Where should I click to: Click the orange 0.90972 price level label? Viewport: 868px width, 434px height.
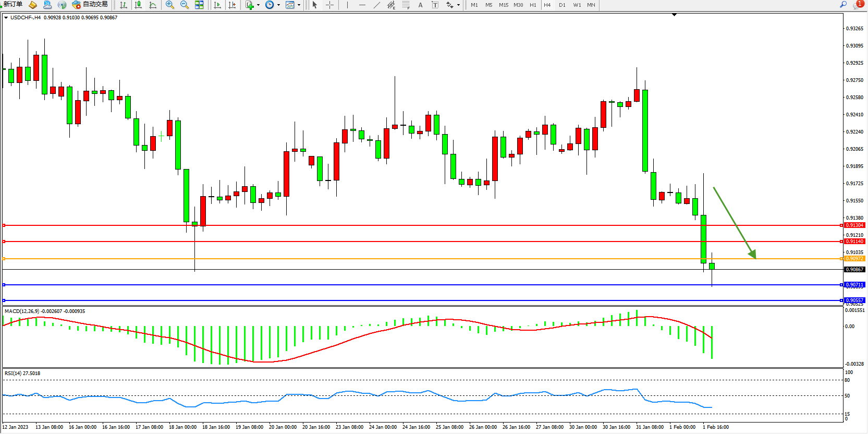[854, 259]
